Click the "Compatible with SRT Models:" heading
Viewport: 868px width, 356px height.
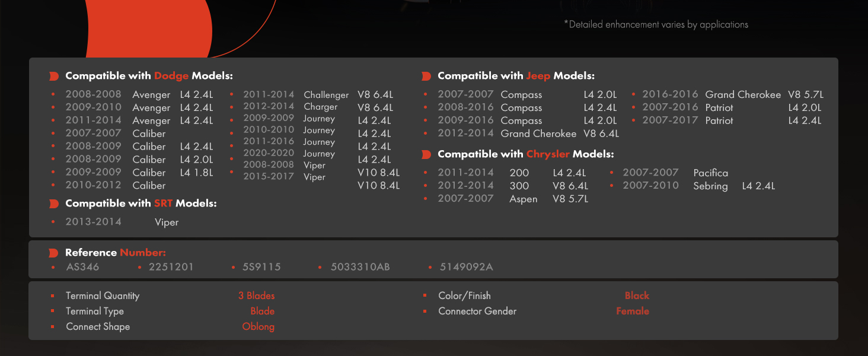click(141, 204)
